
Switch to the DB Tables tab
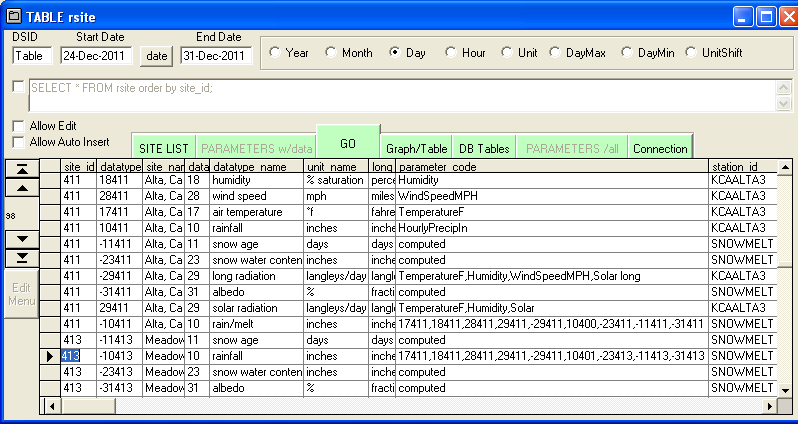pyautogui.click(x=484, y=148)
